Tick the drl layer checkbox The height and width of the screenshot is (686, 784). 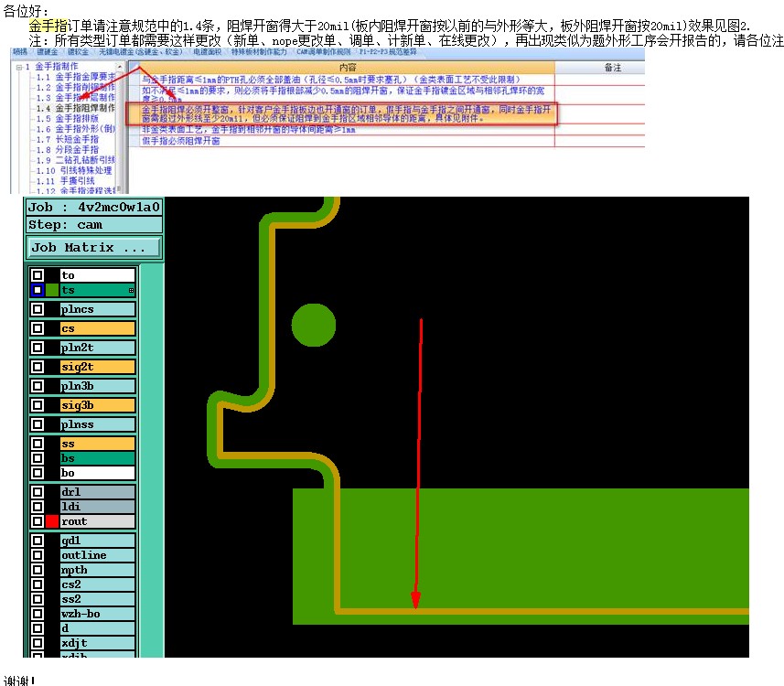click(x=38, y=491)
